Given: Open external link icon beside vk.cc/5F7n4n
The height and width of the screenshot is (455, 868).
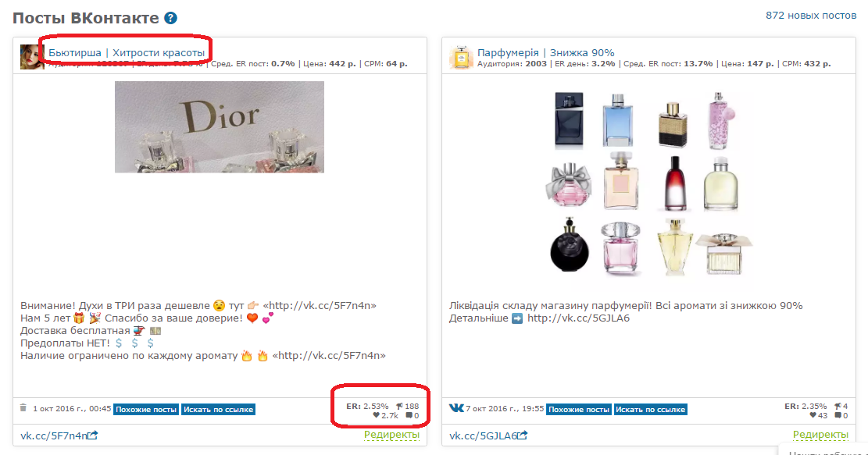Looking at the screenshot, I should 92,435.
